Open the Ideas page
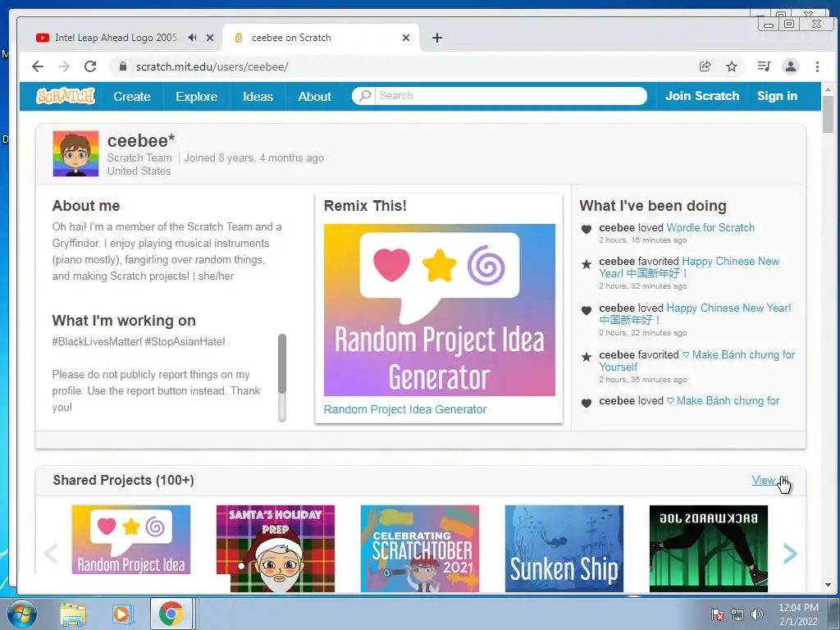840x630 pixels. pyautogui.click(x=258, y=97)
